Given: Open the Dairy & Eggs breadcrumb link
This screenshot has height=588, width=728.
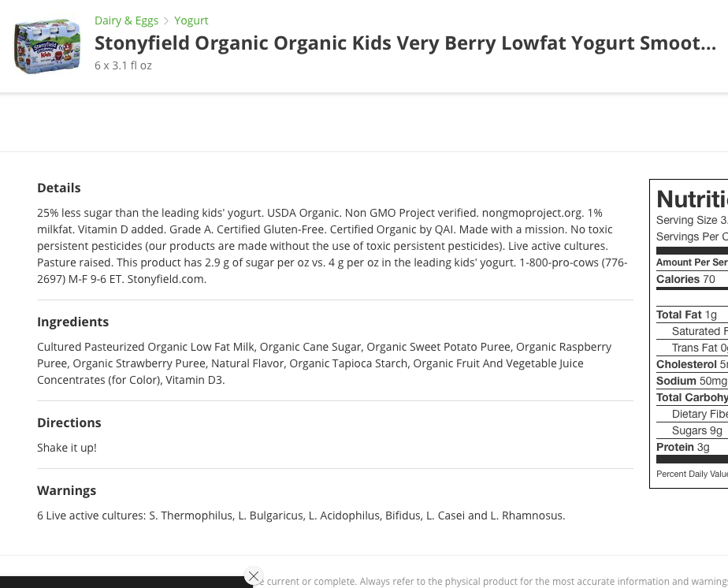Looking at the screenshot, I should [x=126, y=21].
